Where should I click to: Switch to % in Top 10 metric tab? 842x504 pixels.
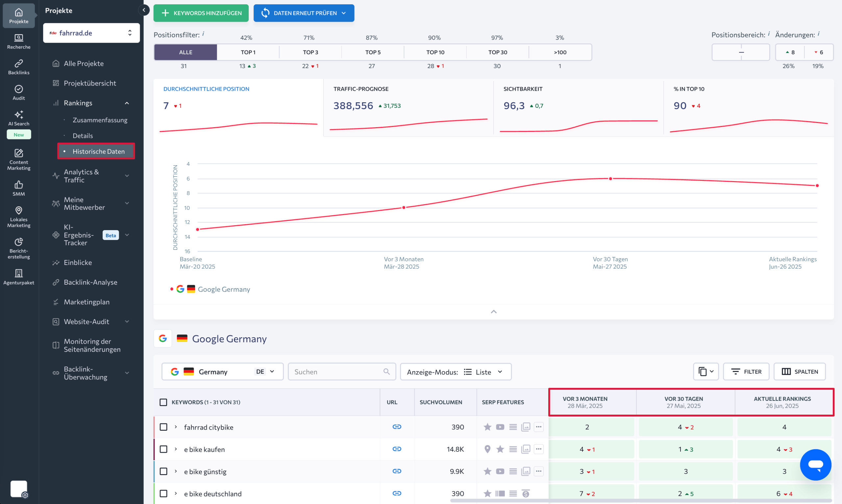point(749,108)
